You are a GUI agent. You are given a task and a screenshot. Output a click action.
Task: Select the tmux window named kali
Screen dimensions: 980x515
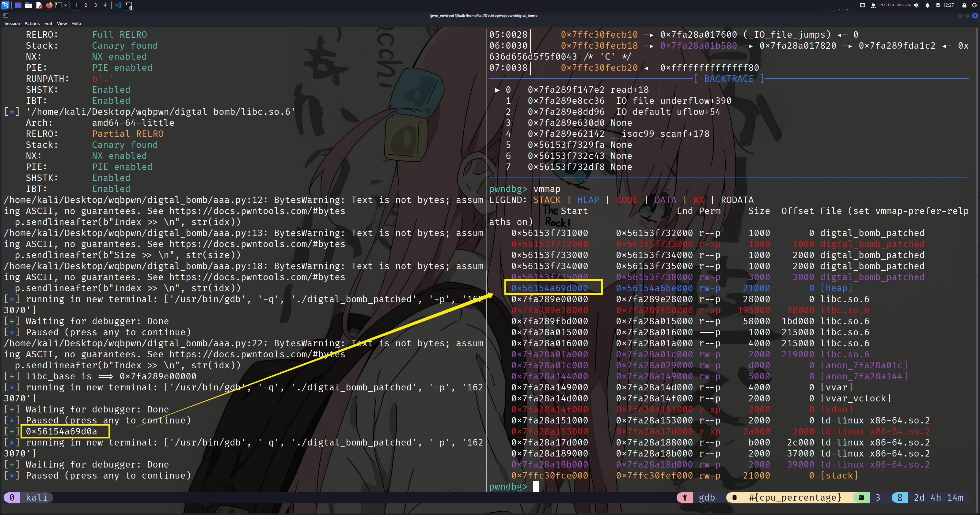tap(36, 498)
